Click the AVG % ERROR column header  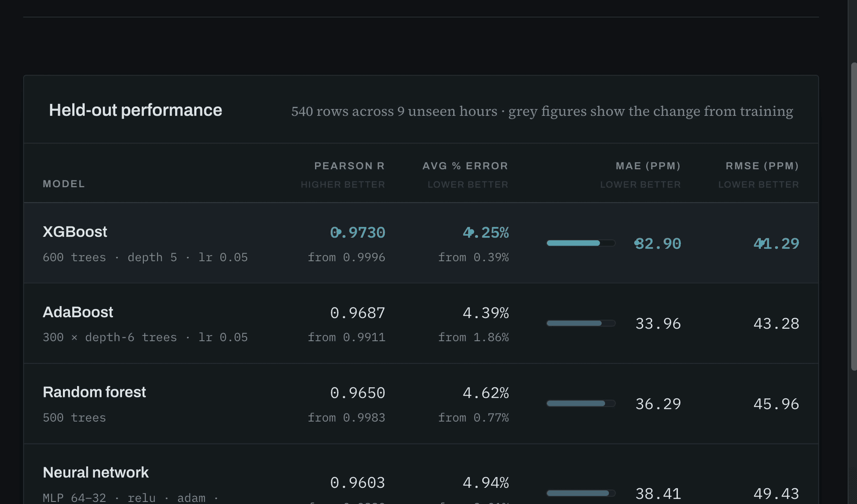coord(465,166)
